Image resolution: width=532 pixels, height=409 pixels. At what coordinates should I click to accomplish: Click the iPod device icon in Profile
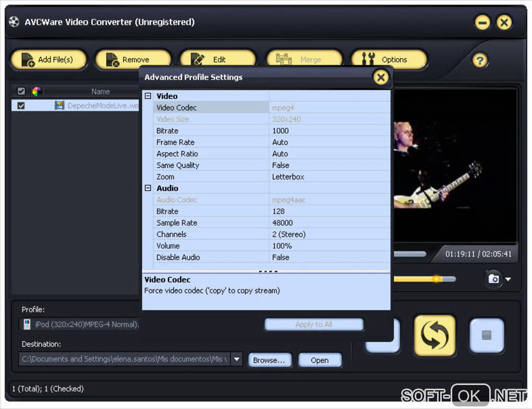click(27, 324)
